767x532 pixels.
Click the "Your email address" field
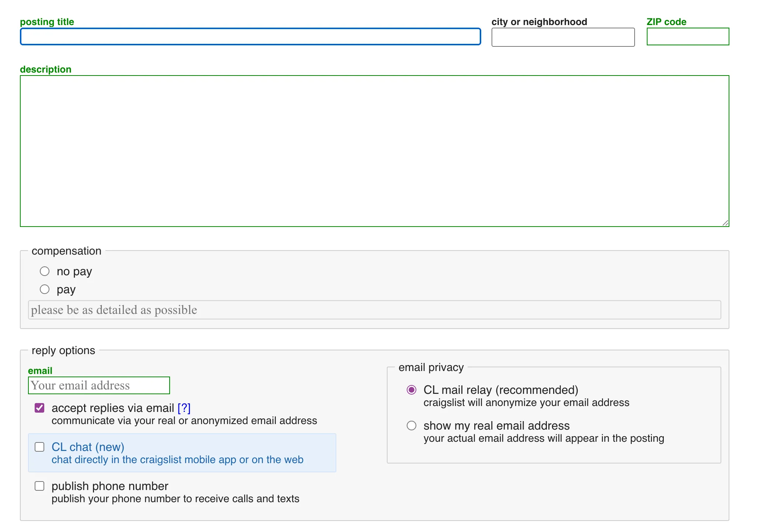(99, 385)
